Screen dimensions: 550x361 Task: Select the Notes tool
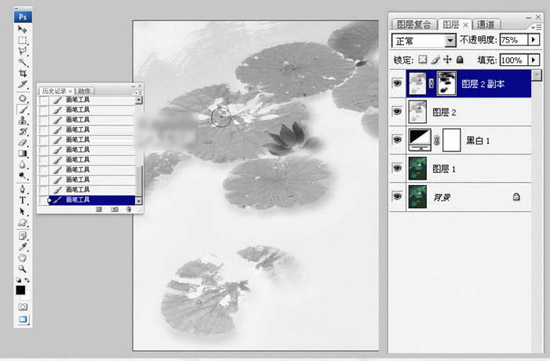22,236
